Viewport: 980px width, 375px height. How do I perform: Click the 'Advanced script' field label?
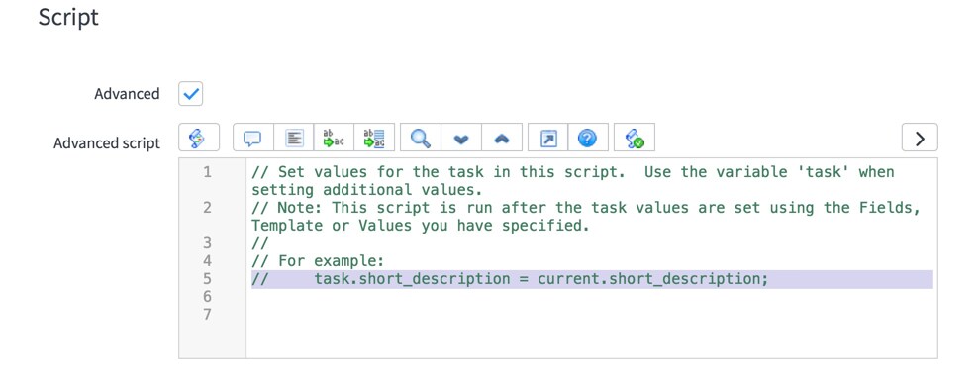[x=106, y=143]
